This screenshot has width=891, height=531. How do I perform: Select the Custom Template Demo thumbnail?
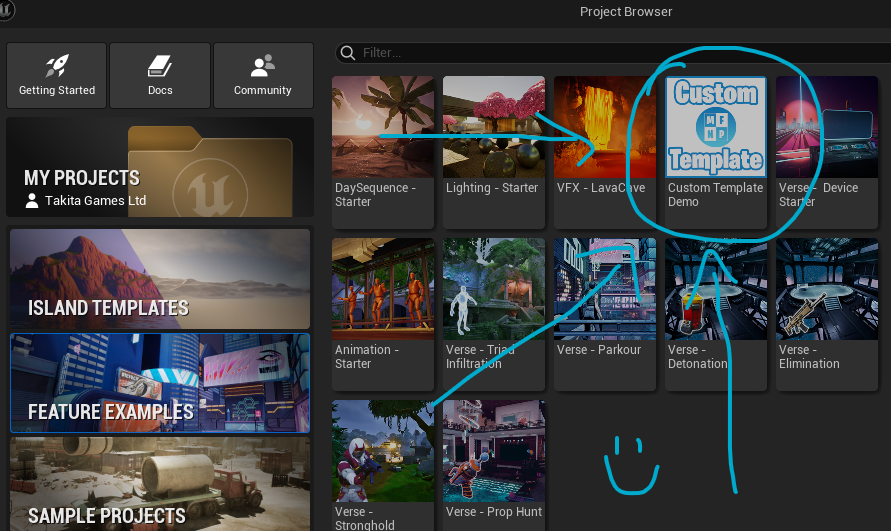pyautogui.click(x=716, y=127)
